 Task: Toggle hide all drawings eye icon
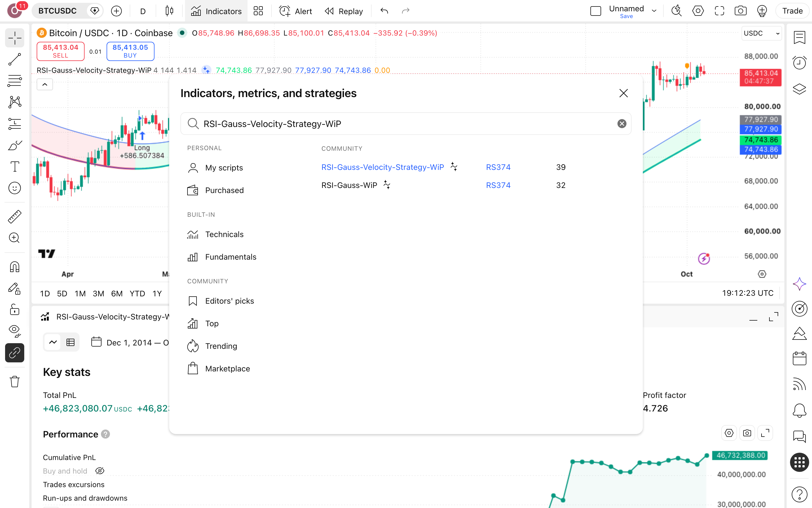tap(14, 331)
